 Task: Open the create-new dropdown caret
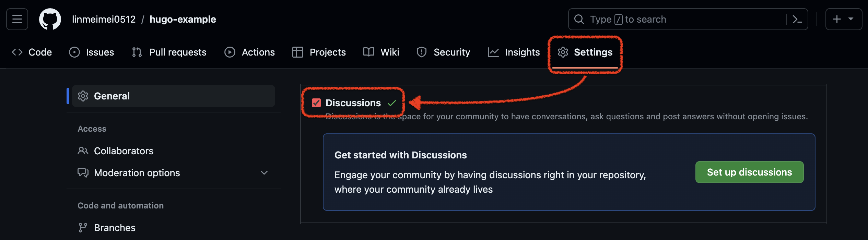point(851,19)
